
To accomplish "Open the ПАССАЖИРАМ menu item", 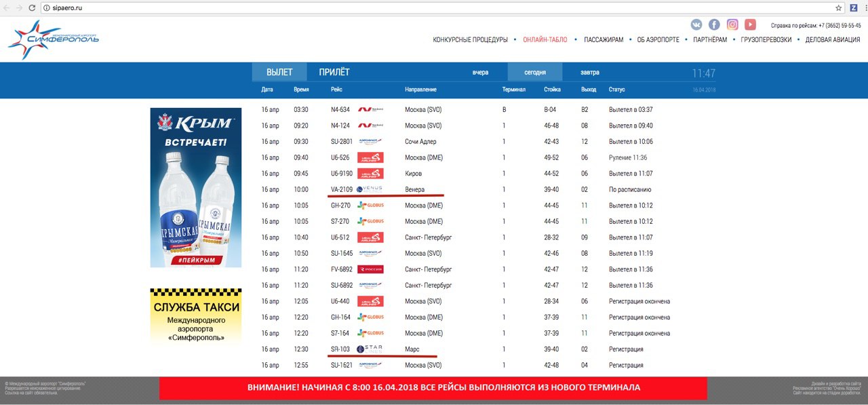I will [x=604, y=40].
